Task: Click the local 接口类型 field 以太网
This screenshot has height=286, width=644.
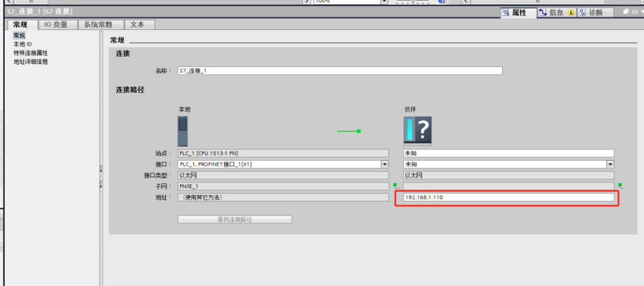Action: 283,176
